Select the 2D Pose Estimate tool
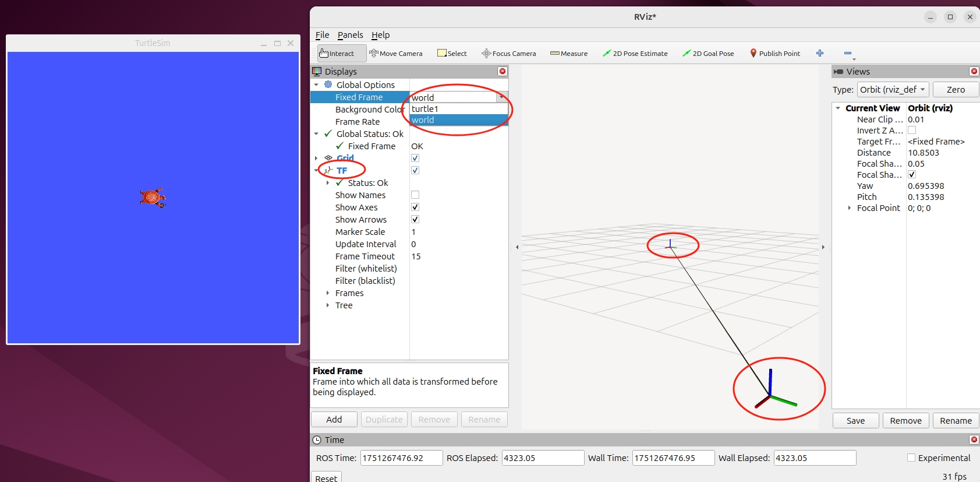Image resolution: width=980 pixels, height=482 pixels. (x=635, y=54)
